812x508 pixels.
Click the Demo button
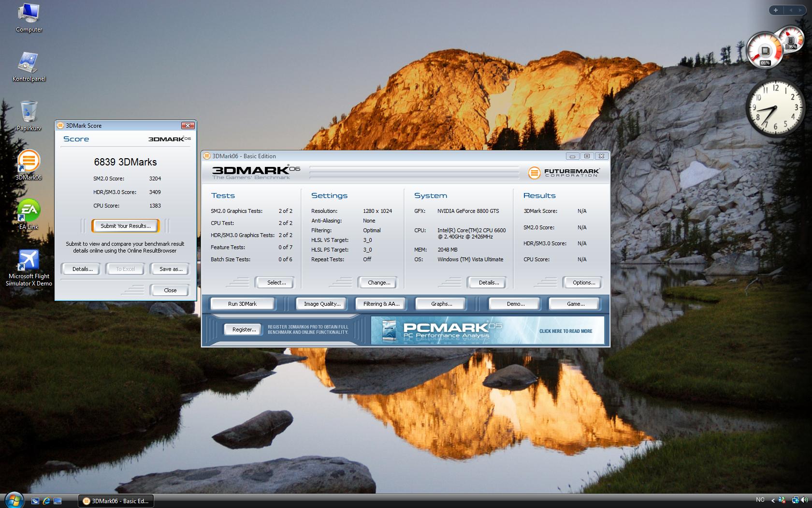515,304
